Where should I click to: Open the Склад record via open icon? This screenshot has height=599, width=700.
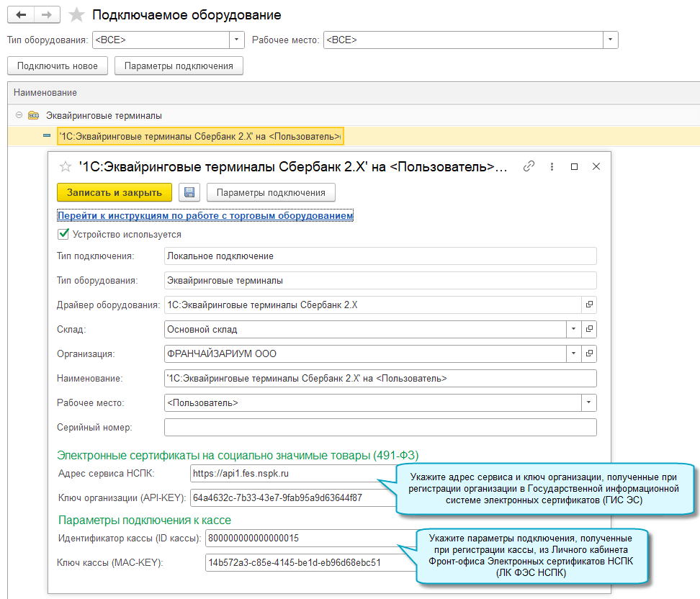coord(589,329)
